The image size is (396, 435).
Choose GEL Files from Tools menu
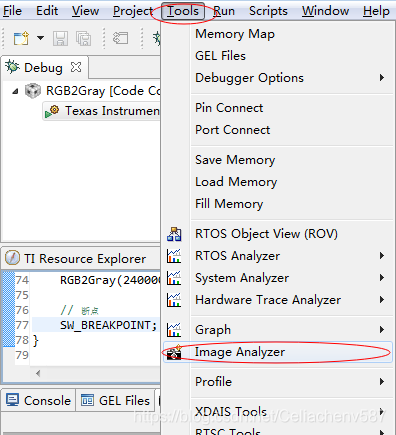click(220, 56)
